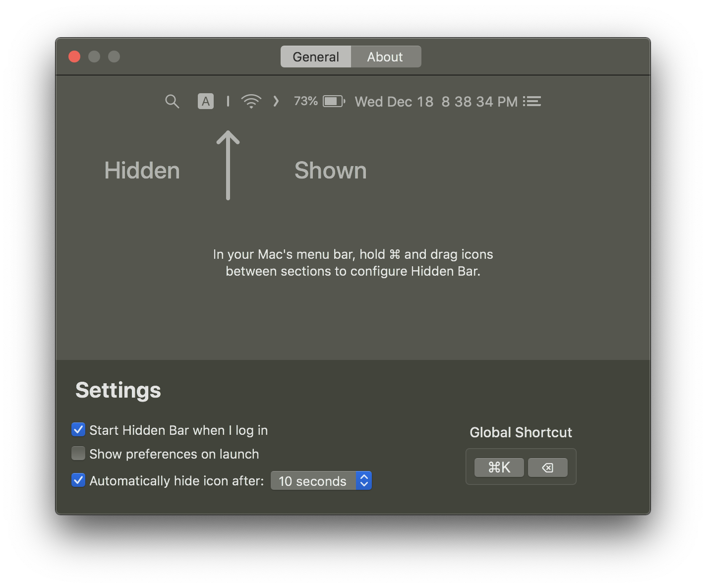Select the General tab
706x588 pixels.
pyautogui.click(x=316, y=57)
